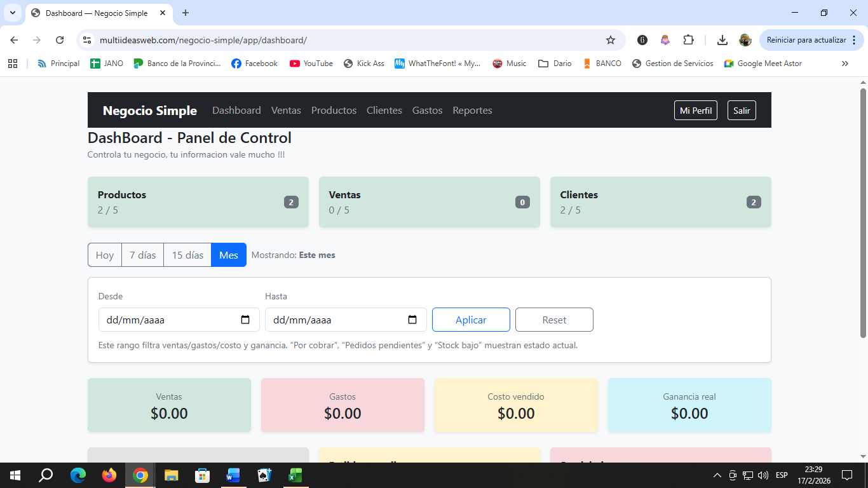Open the YouTube bookmark
Image resolution: width=868 pixels, height=488 pixels.
[x=311, y=63]
